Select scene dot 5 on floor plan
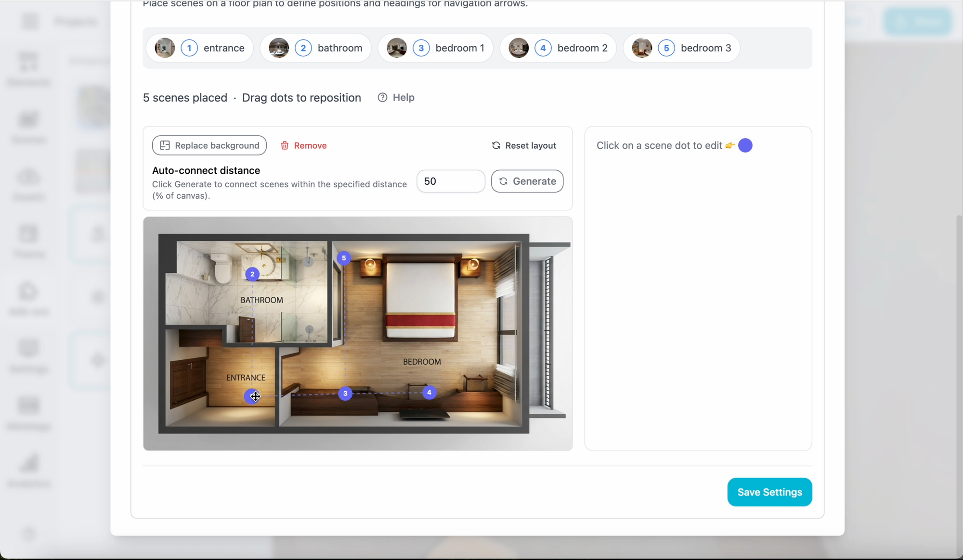Image resolution: width=963 pixels, height=560 pixels. (x=344, y=258)
